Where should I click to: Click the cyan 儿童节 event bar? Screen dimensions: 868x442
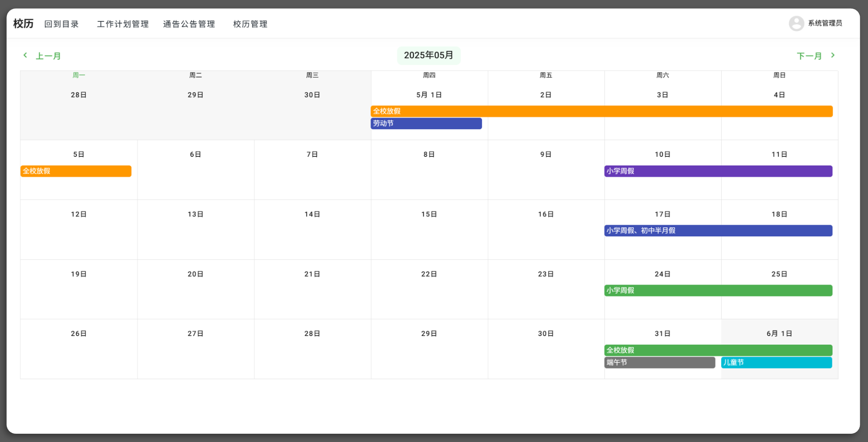[776, 362]
